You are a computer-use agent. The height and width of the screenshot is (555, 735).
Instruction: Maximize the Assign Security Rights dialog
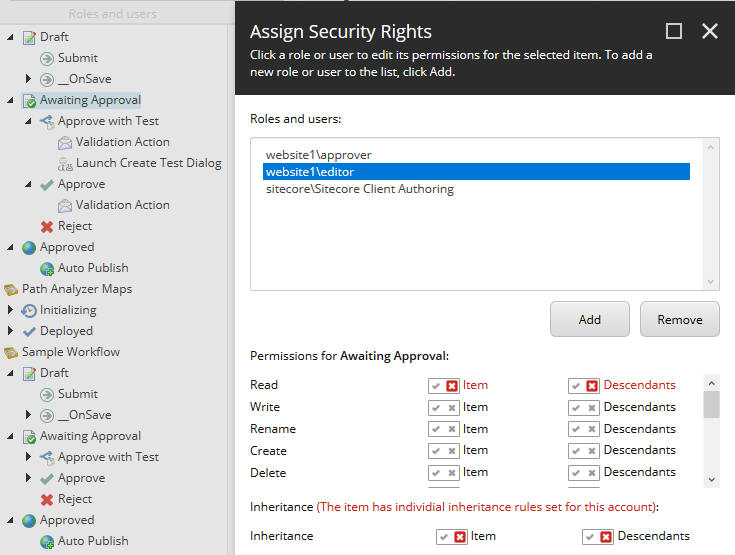pos(674,31)
